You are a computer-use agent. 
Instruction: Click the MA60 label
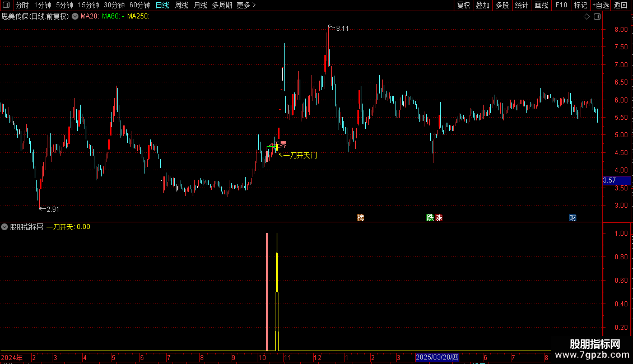point(113,16)
